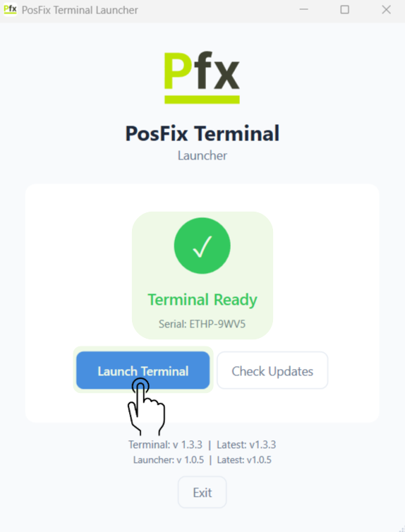
Task: Minimize the PosFix Terminal Launcher window
Action: tap(304, 9)
